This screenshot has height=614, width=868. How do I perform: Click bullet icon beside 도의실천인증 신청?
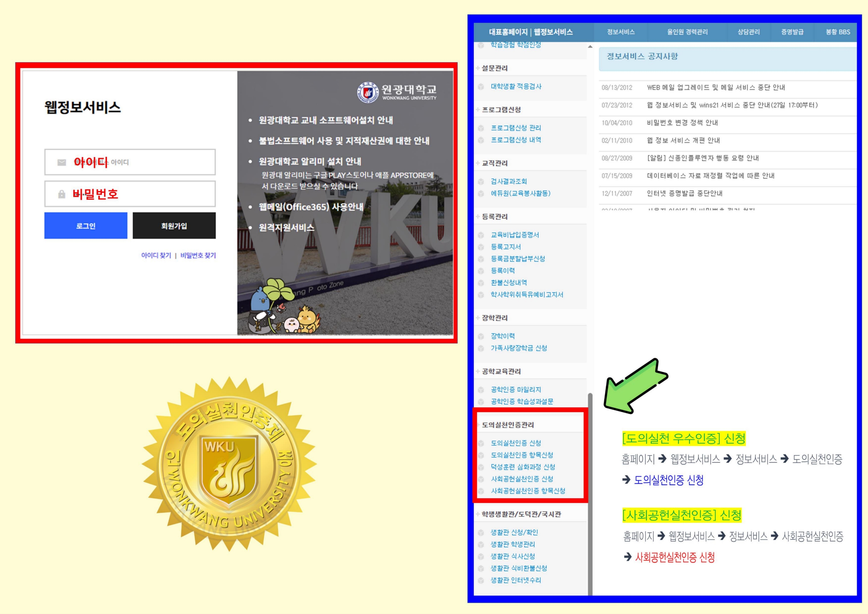click(x=481, y=443)
